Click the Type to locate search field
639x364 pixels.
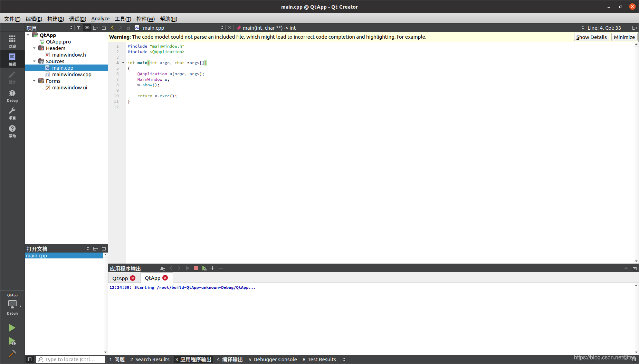pyautogui.click(x=71, y=360)
